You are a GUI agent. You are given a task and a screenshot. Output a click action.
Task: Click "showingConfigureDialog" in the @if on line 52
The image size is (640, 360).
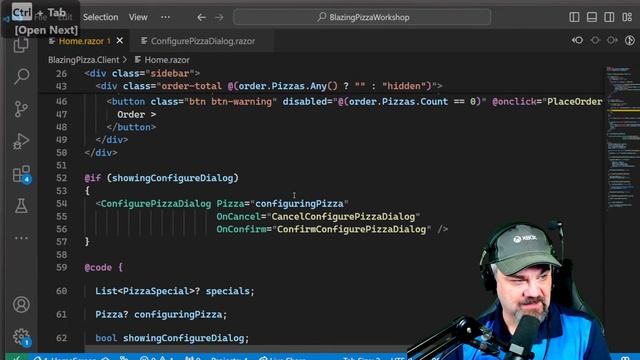tap(172, 178)
